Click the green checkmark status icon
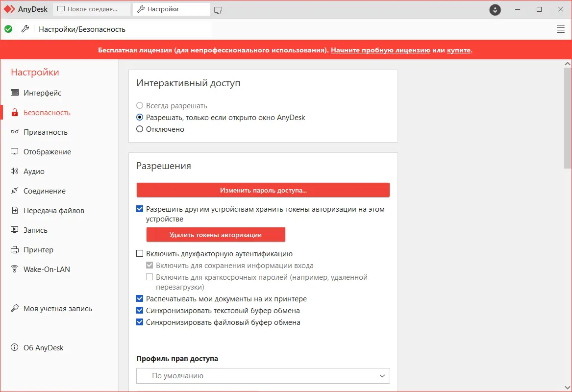572x392 pixels. (x=8, y=29)
